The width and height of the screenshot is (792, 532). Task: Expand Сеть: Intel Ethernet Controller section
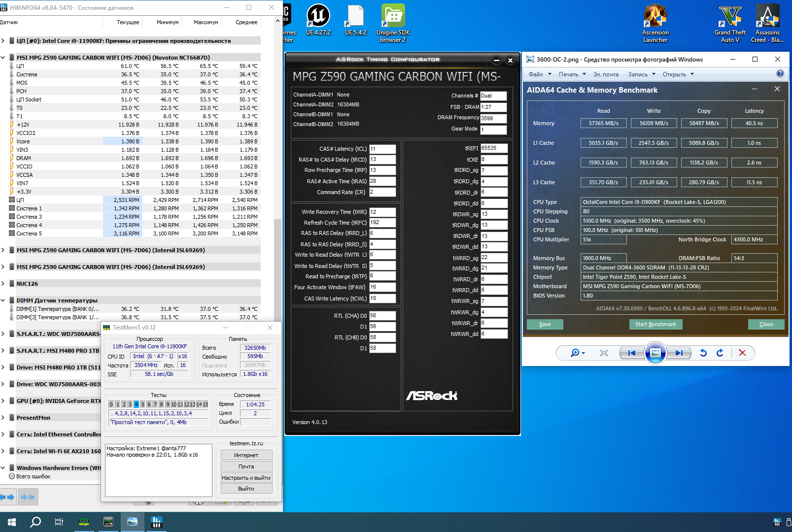[x=3, y=434]
